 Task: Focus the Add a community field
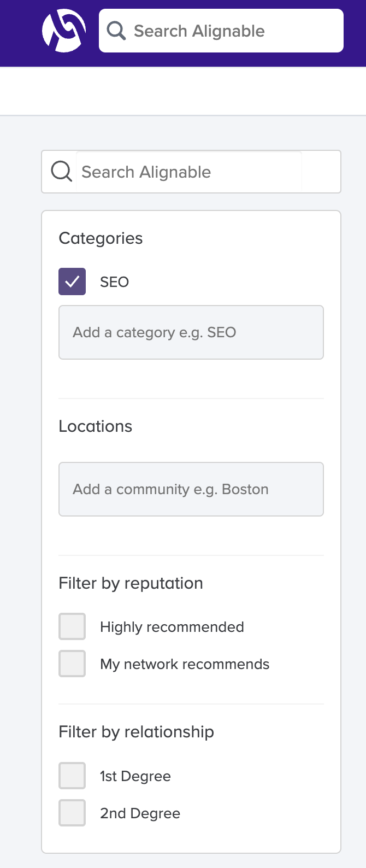coord(191,489)
